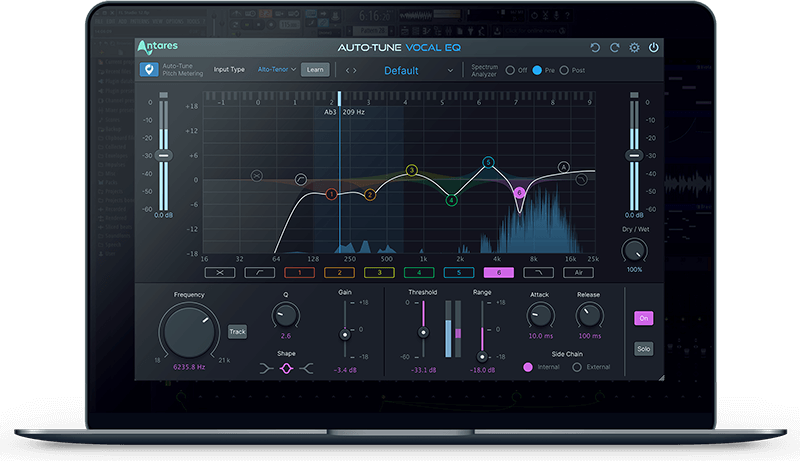Select the bell shape icon

coord(286,368)
